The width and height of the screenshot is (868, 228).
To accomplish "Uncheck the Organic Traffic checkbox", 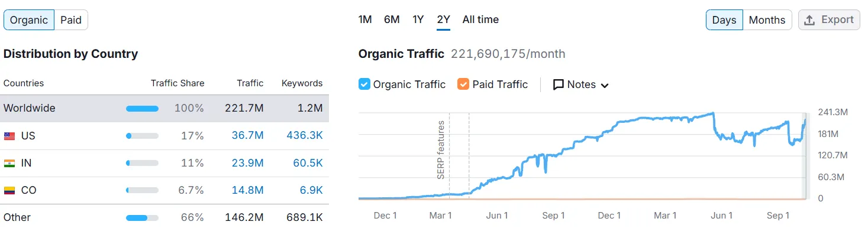I will point(364,84).
